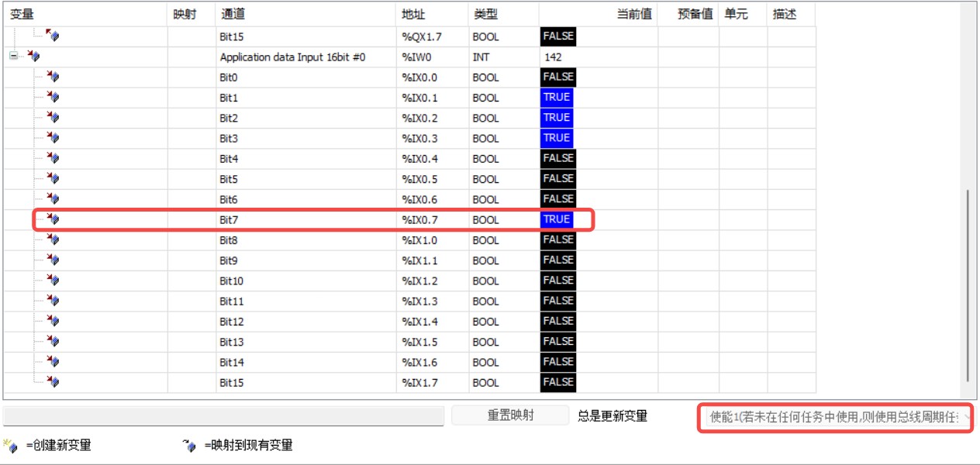This screenshot has height=465, width=980.
Task: Toggle the TRUE value of Bit1
Action: coord(557,98)
